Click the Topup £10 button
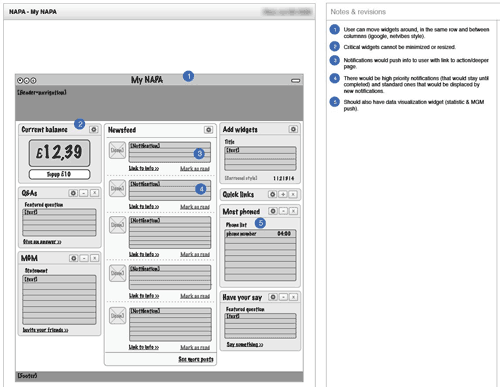 pyautogui.click(x=59, y=174)
